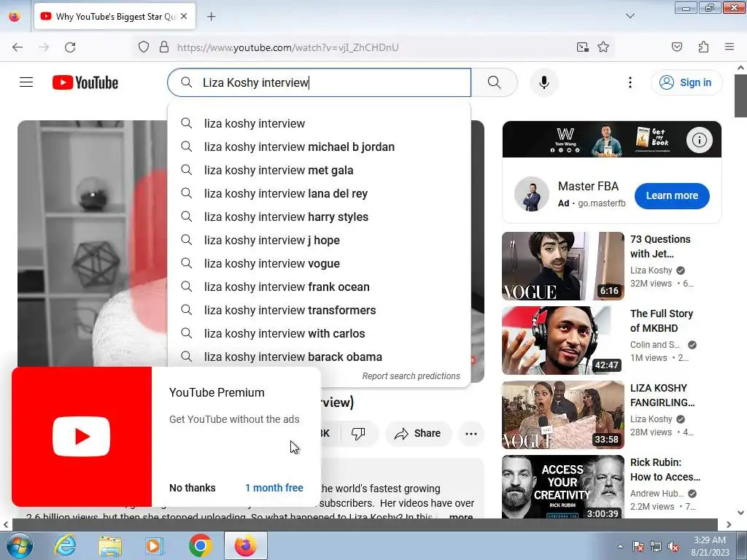The image size is (747, 560).
Task: Click the volume icon in system tray
Action: [x=673, y=547]
